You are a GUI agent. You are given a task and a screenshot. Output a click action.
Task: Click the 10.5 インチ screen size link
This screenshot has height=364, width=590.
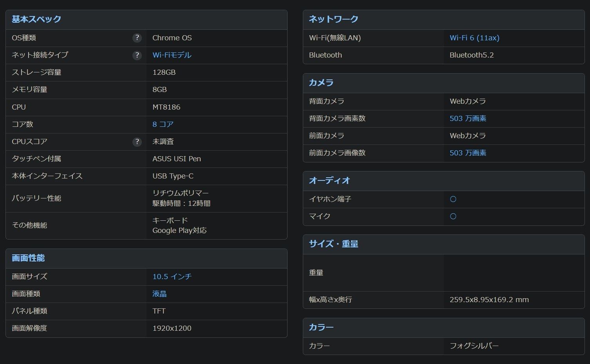pos(172,277)
